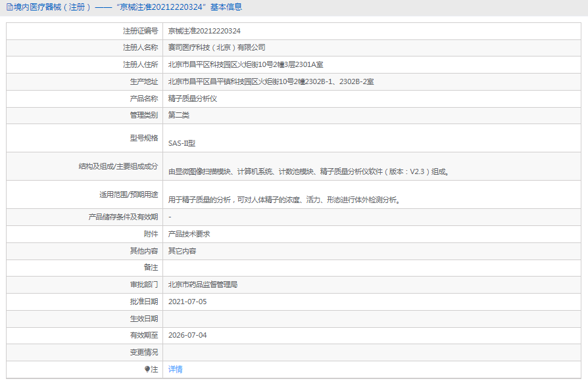588x383 pixels.
Task: Select the page title 境内医疗器械（注册）基本信息
Action: coord(128,7)
